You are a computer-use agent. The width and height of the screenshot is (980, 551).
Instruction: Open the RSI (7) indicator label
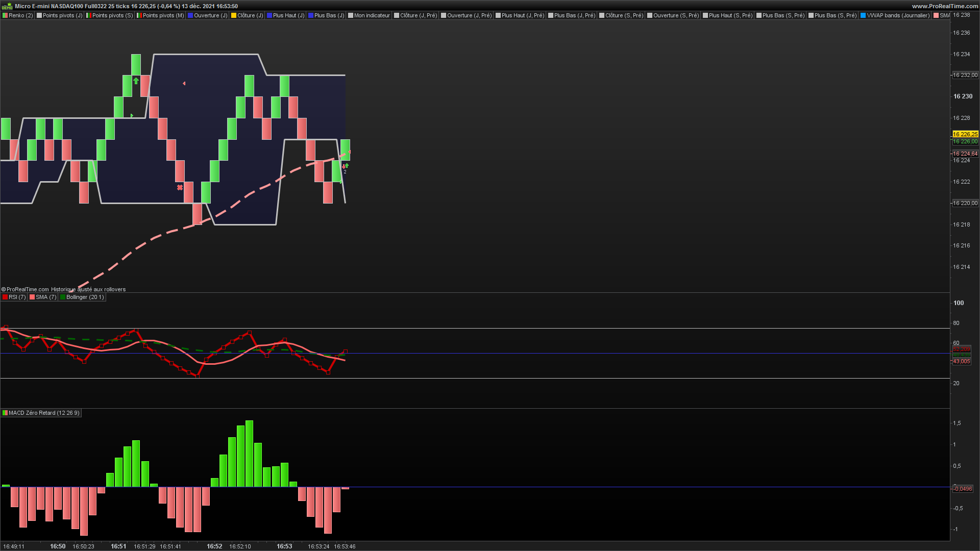point(17,297)
